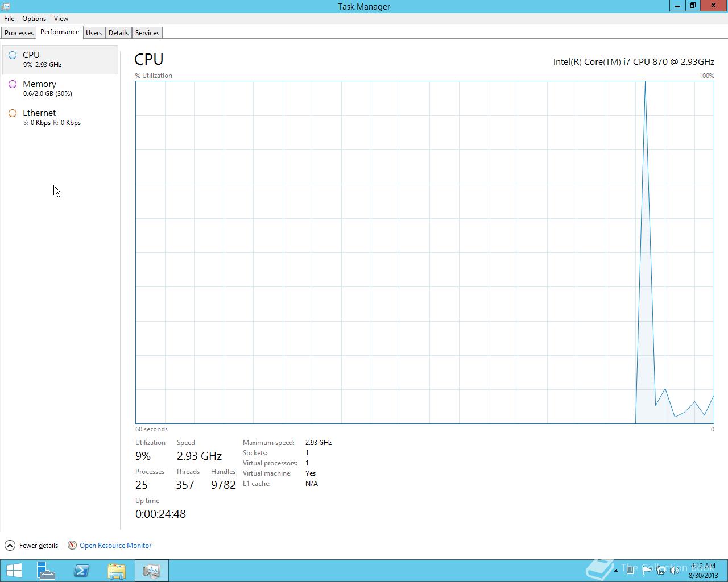Click the Threads count 357

tap(185, 485)
